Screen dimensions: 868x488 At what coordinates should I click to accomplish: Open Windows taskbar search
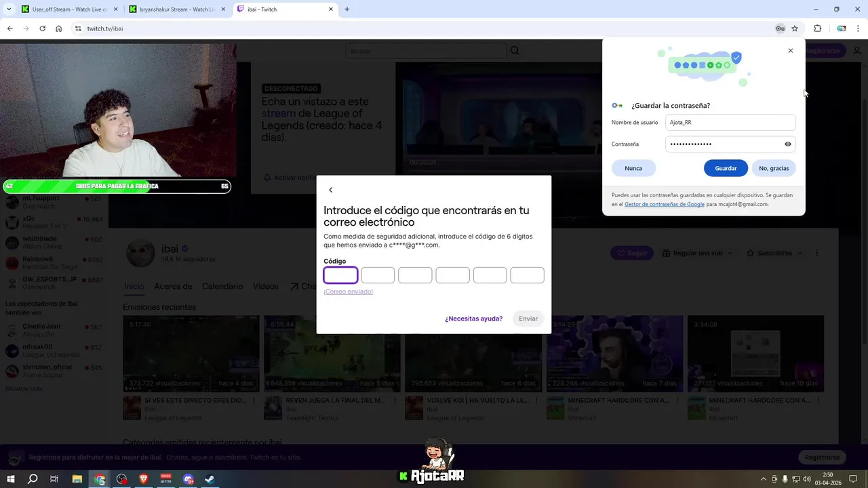click(33, 479)
